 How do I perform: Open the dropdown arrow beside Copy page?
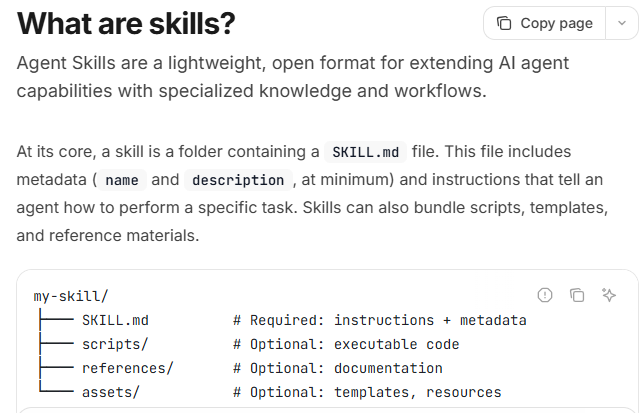coord(619,23)
